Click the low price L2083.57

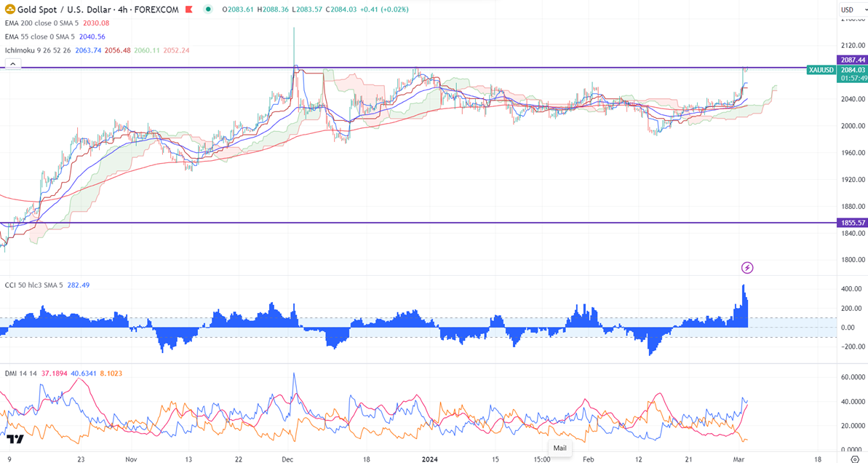click(x=307, y=9)
